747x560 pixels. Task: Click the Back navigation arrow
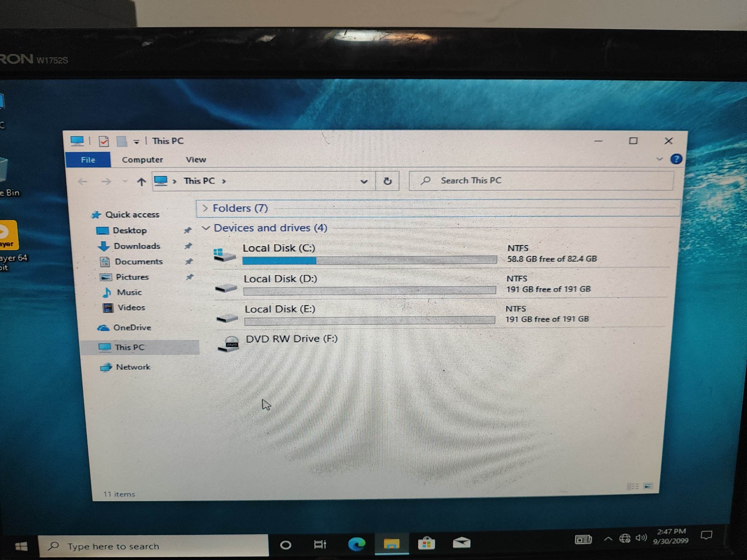82,182
